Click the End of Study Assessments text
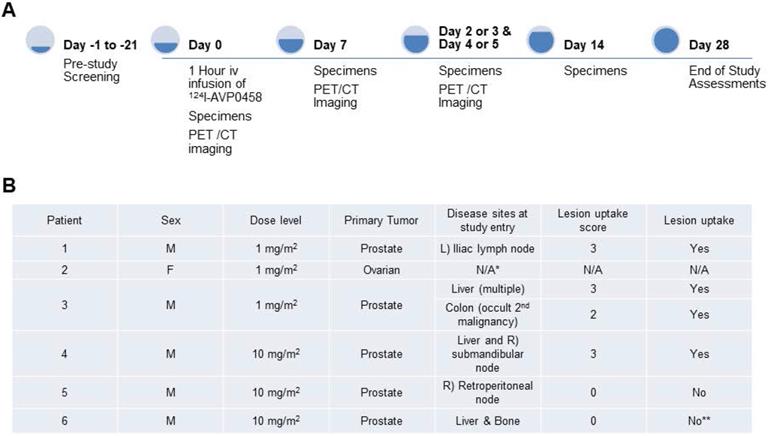This screenshot has width=769, height=436. point(727,78)
